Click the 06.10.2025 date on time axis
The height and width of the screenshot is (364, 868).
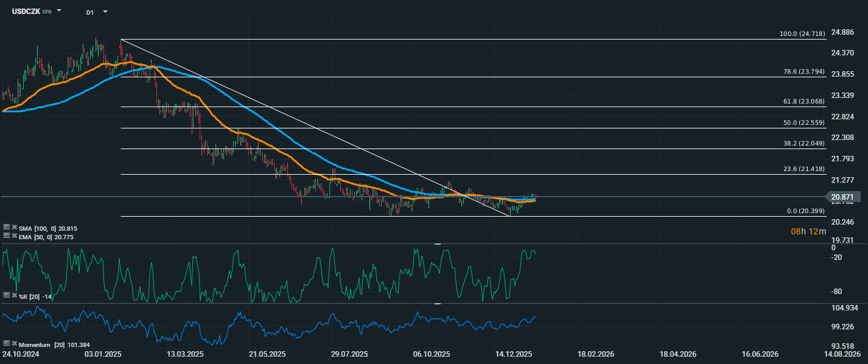tap(431, 354)
